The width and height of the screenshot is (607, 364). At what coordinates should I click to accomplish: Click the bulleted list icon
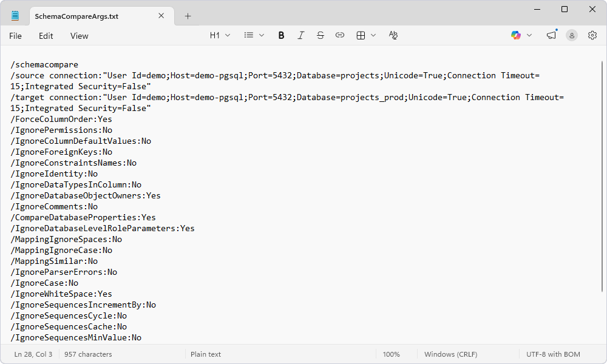(x=249, y=35)
